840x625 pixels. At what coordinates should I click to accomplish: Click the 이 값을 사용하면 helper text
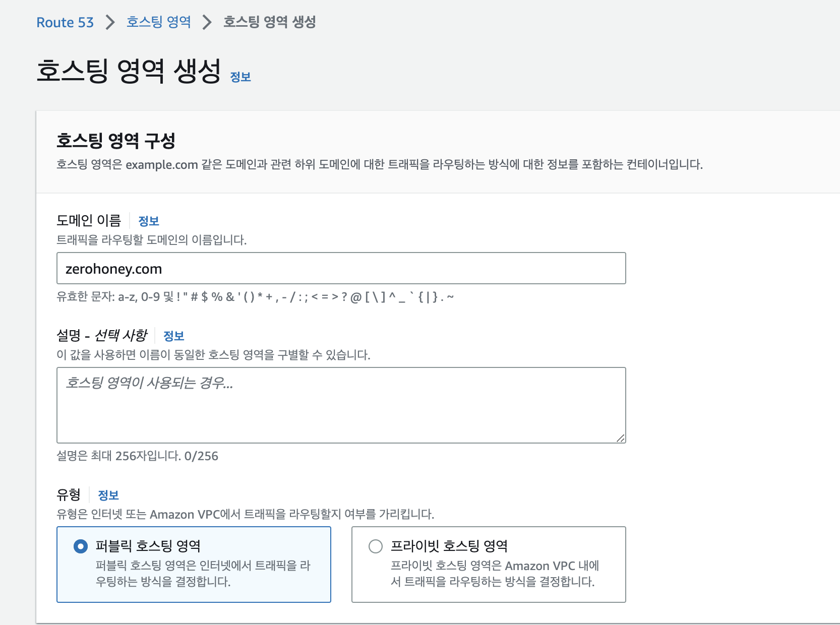point(213,355)
